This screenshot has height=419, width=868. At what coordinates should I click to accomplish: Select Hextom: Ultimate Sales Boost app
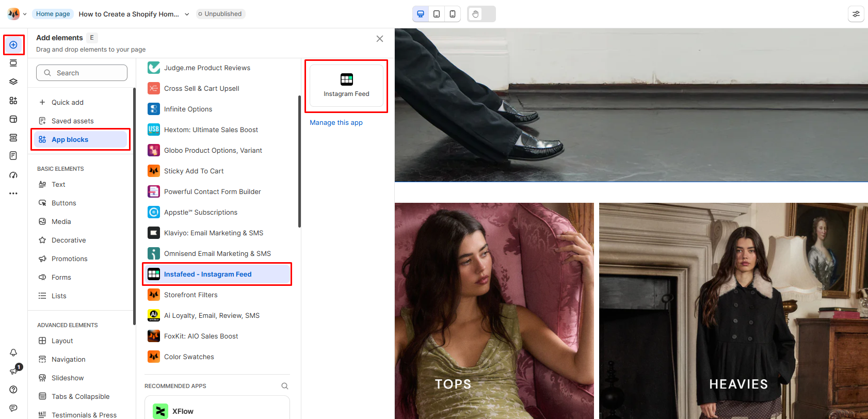(x=217, y=130)
